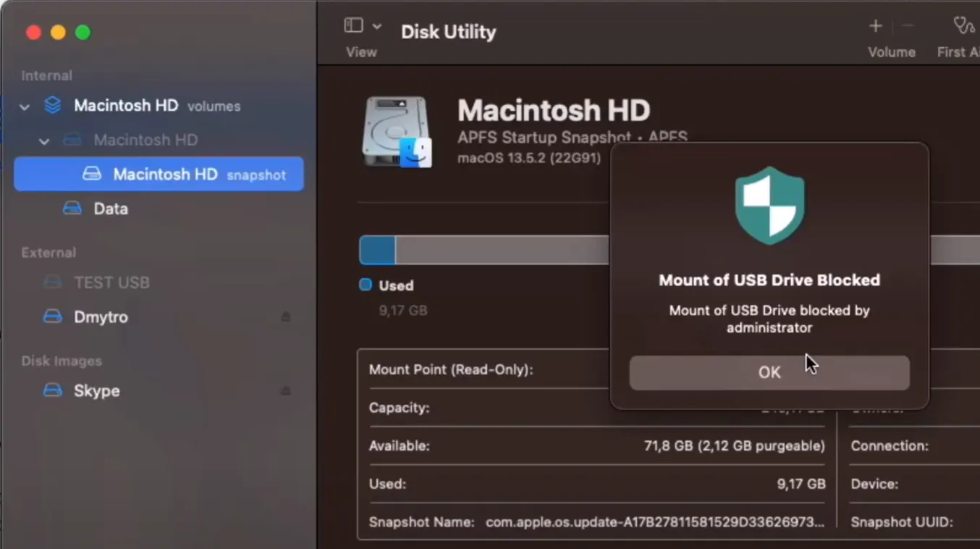980x549 pixels.
Task: Select Skype under Disk Images
Action: [96, 390]
